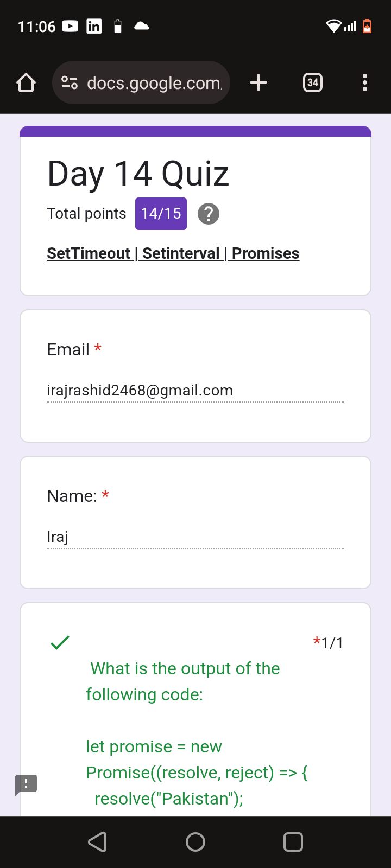The width and height of the screenshot is (391, 868).
Task: Click the help question mark icon
Action: 209,214
